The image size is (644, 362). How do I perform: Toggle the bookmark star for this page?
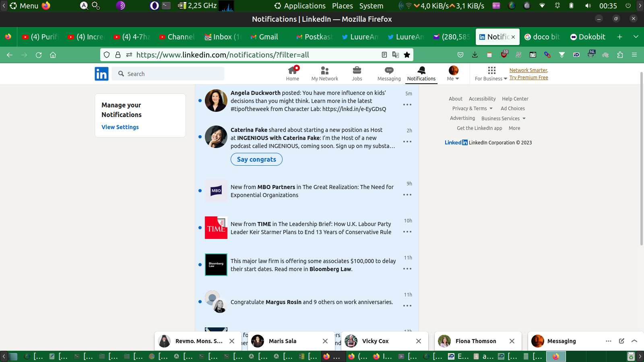tap(407, 55)
